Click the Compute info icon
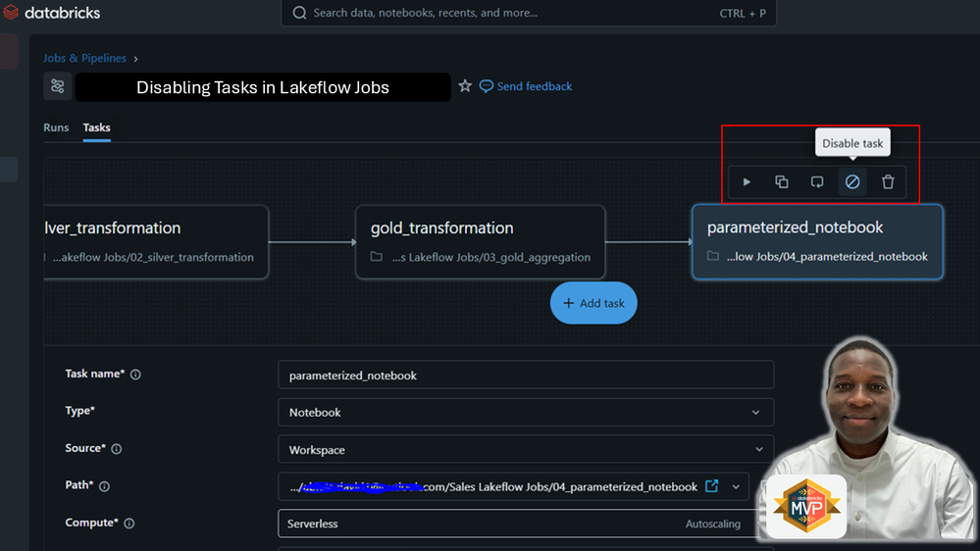Image resolution: width=980 pixels, height=551 pixels. click(x=129, y=524)
